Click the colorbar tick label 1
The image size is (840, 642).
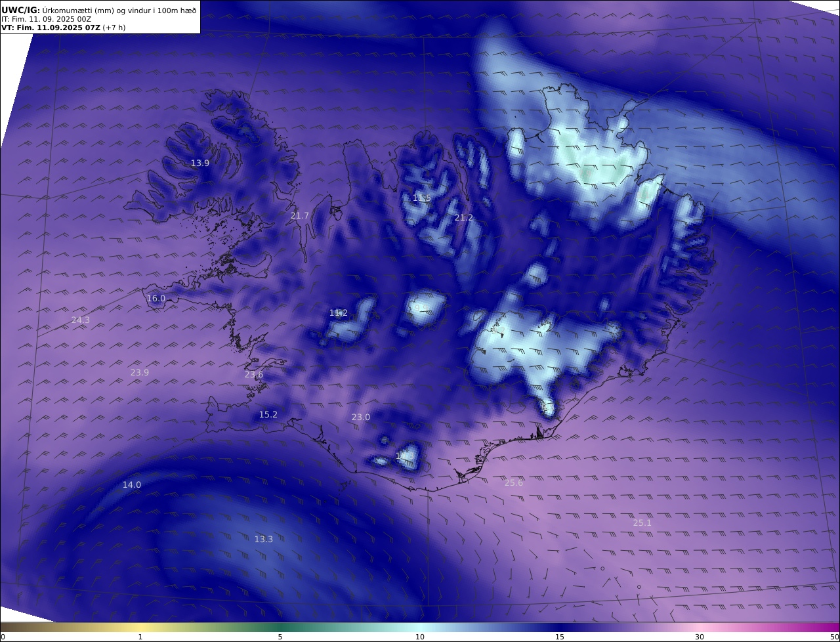(140, 637)
